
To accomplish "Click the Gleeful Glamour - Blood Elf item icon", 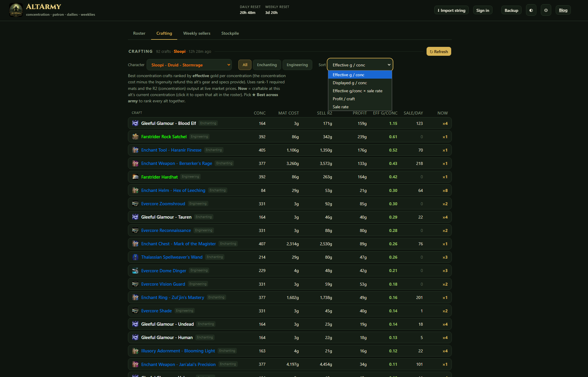I will click(x=135, y=123).
